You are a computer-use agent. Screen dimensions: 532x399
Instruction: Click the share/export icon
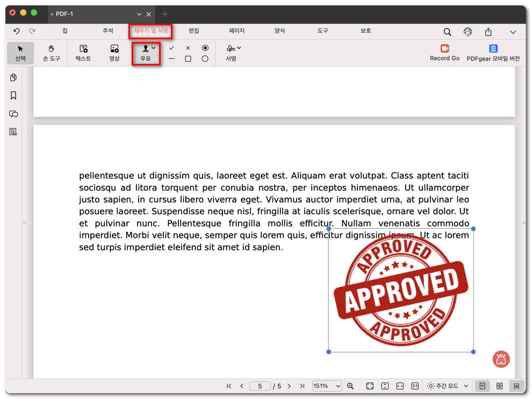click(488, 32)
